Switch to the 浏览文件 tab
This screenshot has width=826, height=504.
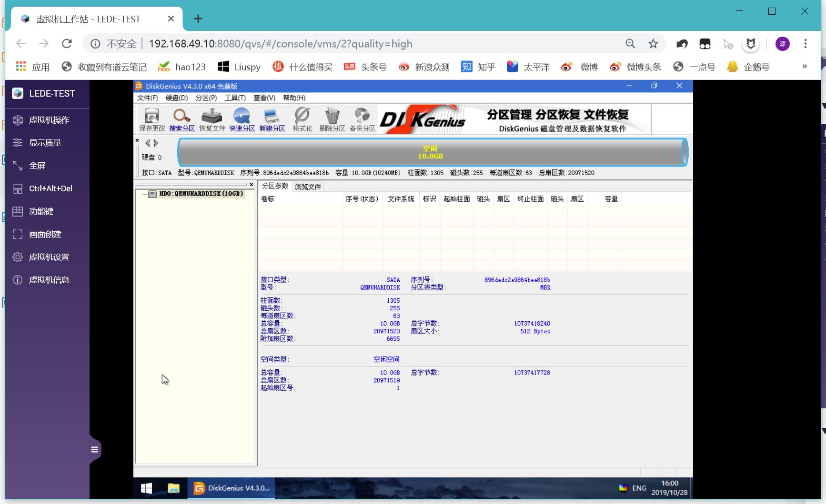308,187
